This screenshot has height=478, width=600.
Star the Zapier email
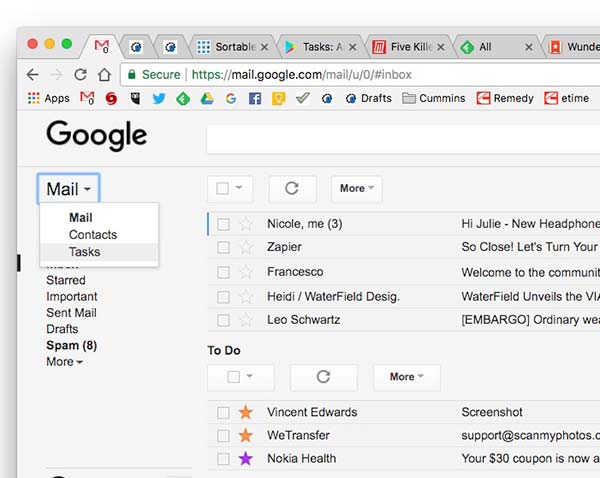pyautogui.click(x=246, y=247)
